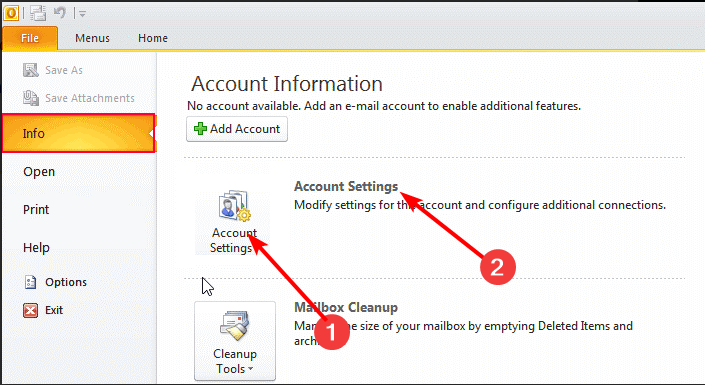Select Info in the left sidebar

click(79, 133)
